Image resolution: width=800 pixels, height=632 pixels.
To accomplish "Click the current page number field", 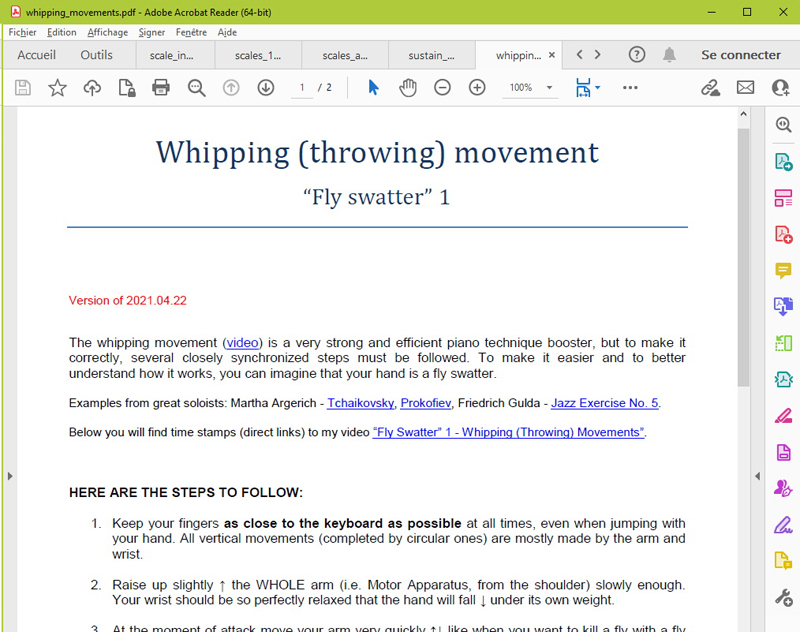I will point(302,88).
